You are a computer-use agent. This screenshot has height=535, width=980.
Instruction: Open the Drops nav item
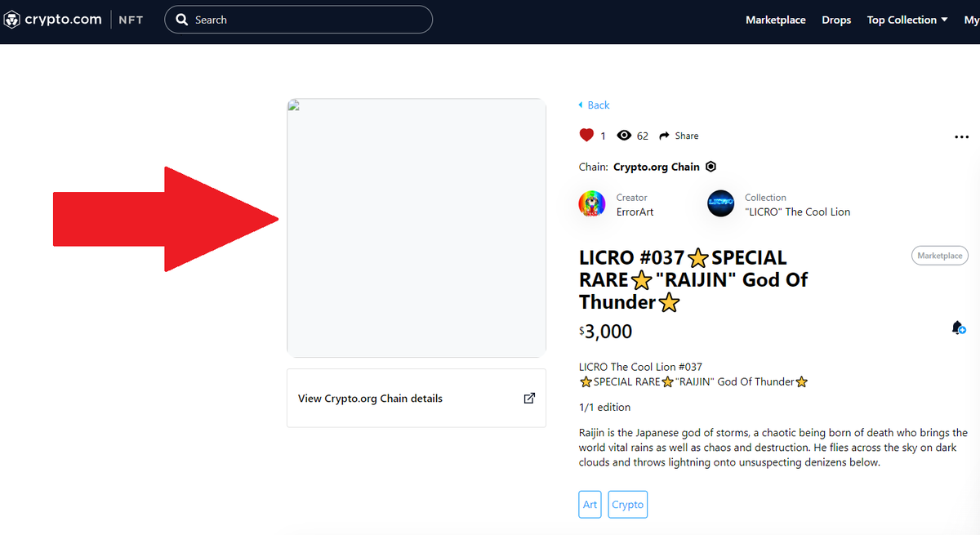pyautogui.click(x=836, y=20)
